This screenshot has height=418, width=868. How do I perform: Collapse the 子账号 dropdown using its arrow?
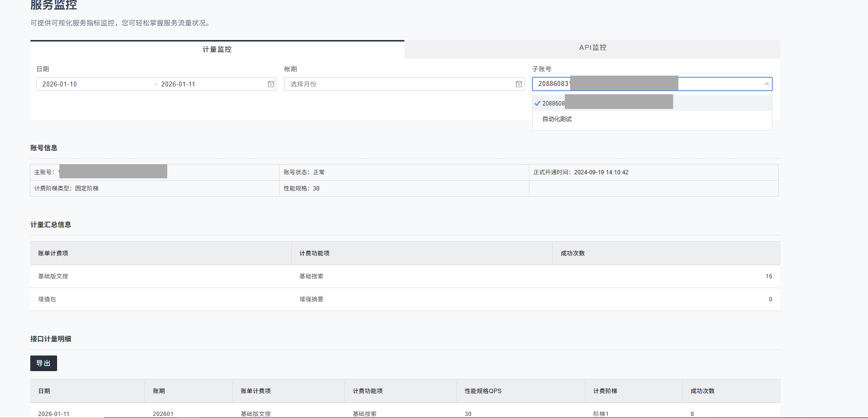[767, 84]
